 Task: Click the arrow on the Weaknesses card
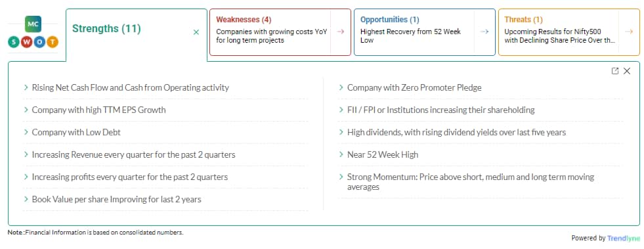click(341, 32)
